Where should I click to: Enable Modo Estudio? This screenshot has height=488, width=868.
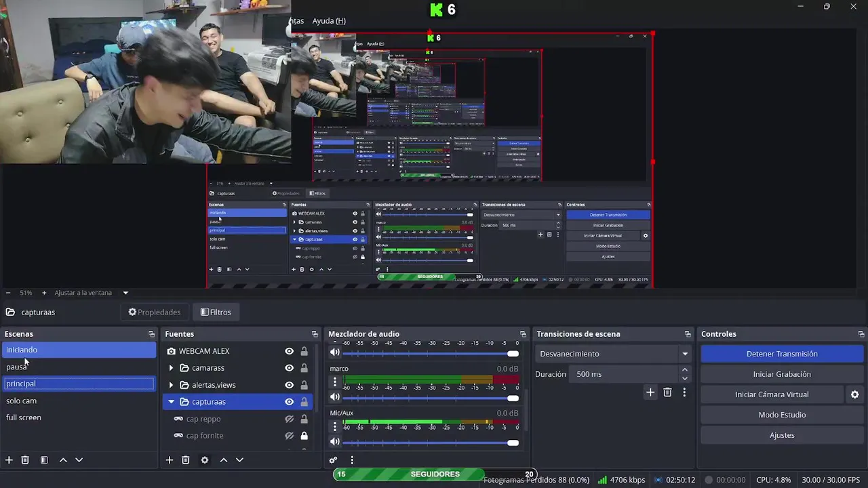click(x=782, y=415)
